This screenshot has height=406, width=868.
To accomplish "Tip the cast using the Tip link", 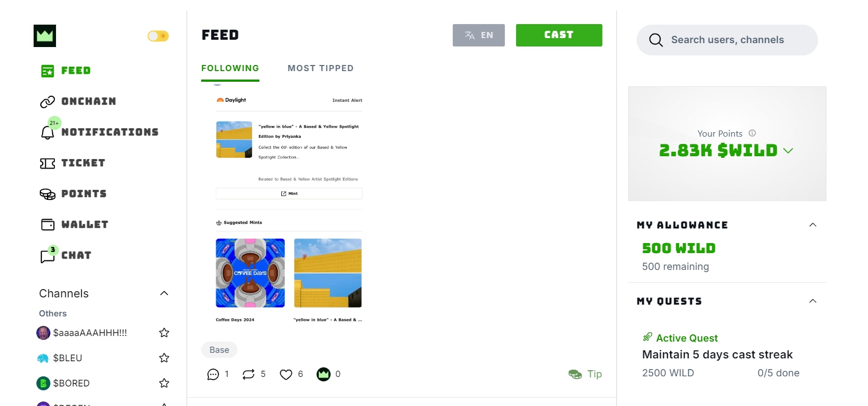I will click(585, 374).
